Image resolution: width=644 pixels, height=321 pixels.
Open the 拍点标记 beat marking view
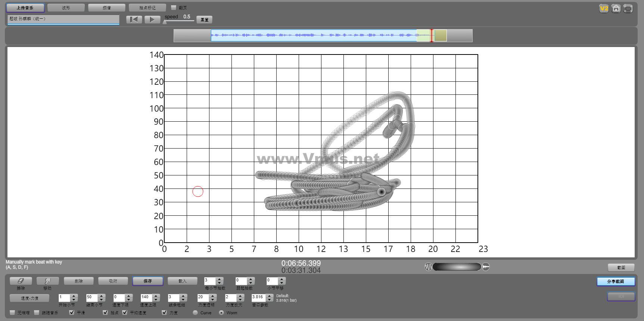pos(147,8)
